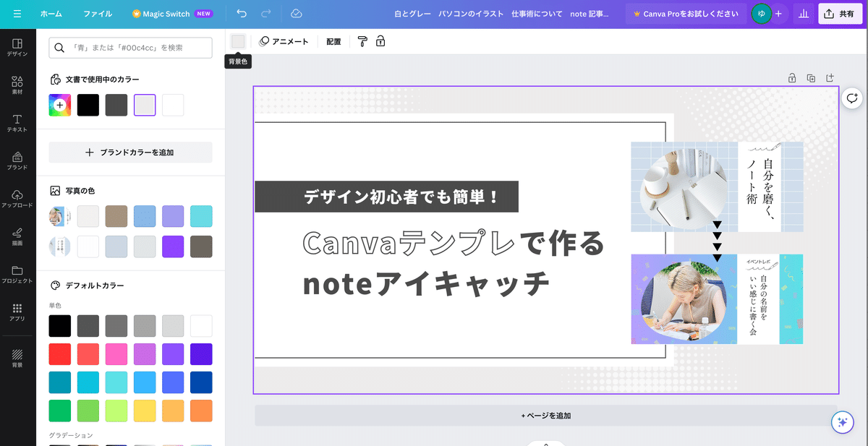The image size is (868, 446).
Task: Click the rainbow add new color swatch
Action: [x=60, y=105]
